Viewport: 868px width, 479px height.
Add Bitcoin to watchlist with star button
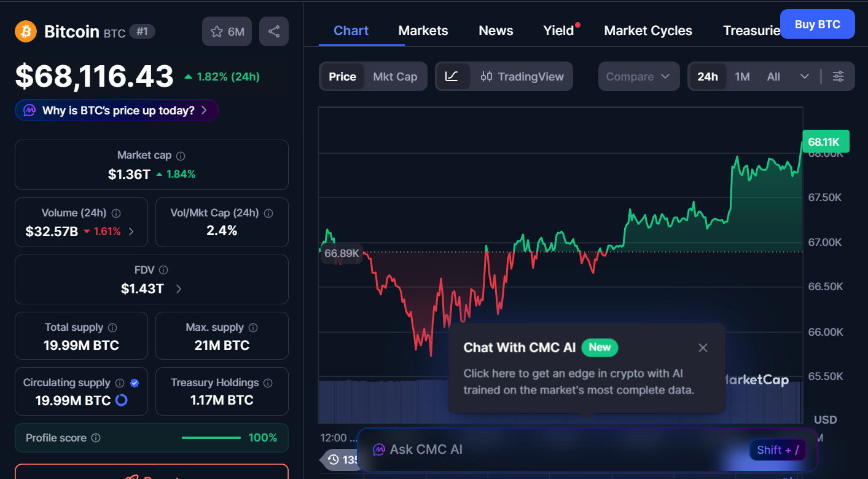pyautogui.click(x=227, y=31)
